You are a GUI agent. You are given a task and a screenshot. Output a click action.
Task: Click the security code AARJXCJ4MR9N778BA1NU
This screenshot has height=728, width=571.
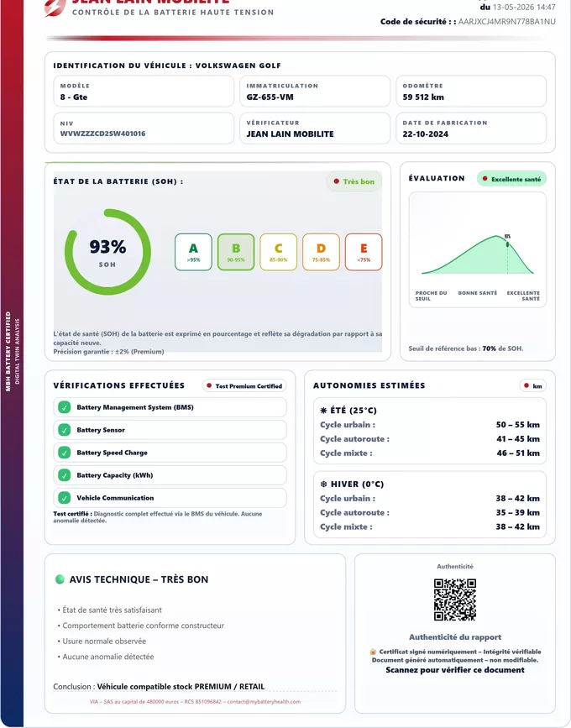(x=506, y=21)
